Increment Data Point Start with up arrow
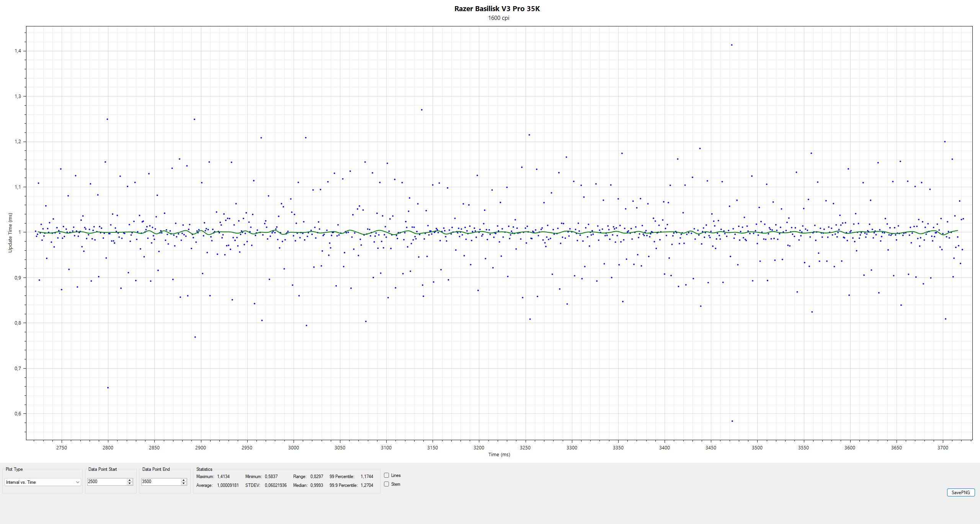This screenshot has height=524, width=980. coord(130,480)
